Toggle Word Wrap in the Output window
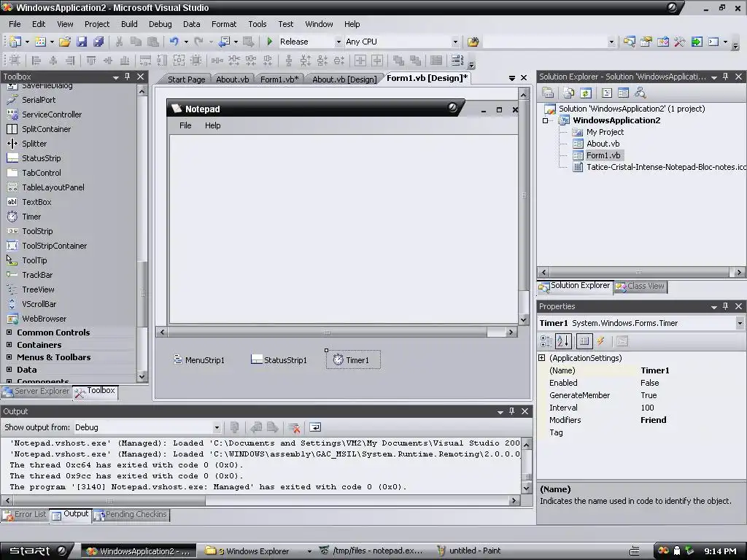Screen dimensions: 747x560 [315, 427]
